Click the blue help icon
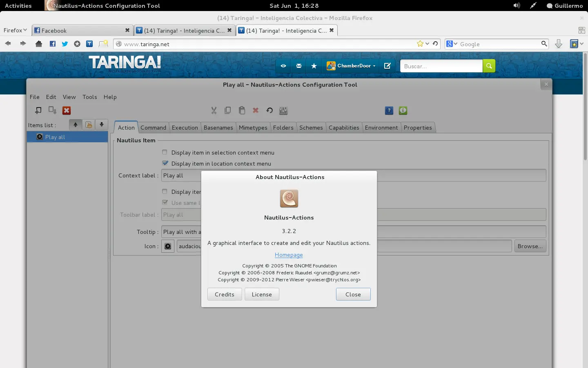The width and height of the screenshot is (588, 368). point(389,110)
